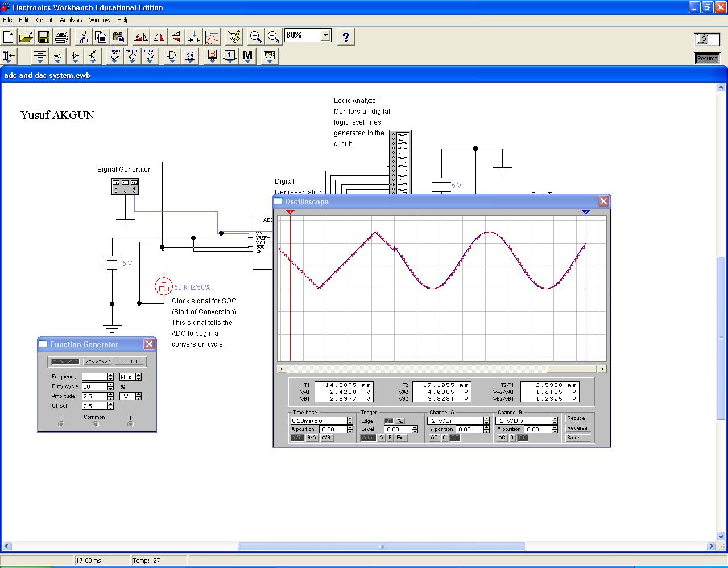Image resolution: width=728 pixels, height=568 pixels.
Task: Change the amplitude V unit stepper
Action: pyautogui.click(x=138, y=396)
